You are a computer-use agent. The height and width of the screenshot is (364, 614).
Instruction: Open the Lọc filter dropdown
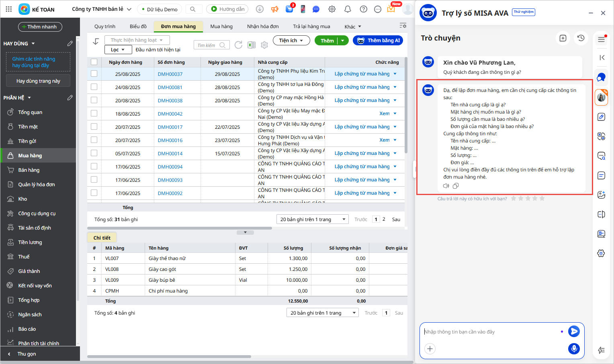click(x=118, y=50)
